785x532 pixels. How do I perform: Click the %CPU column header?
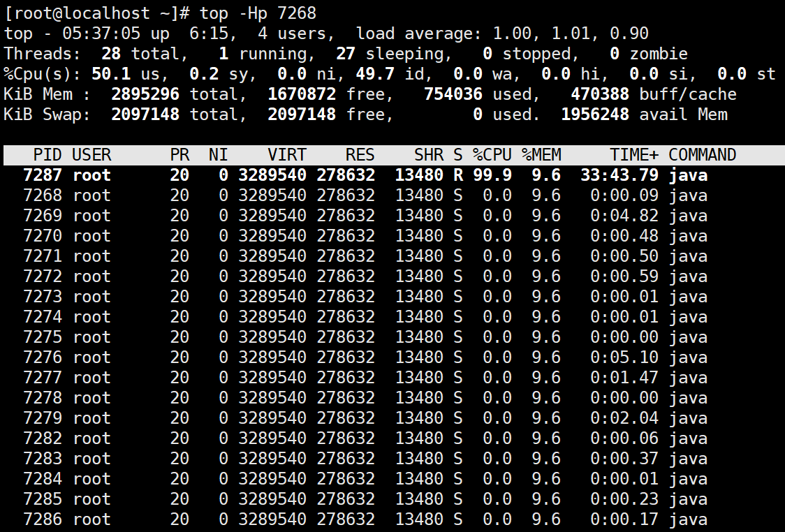click(492, 155)
